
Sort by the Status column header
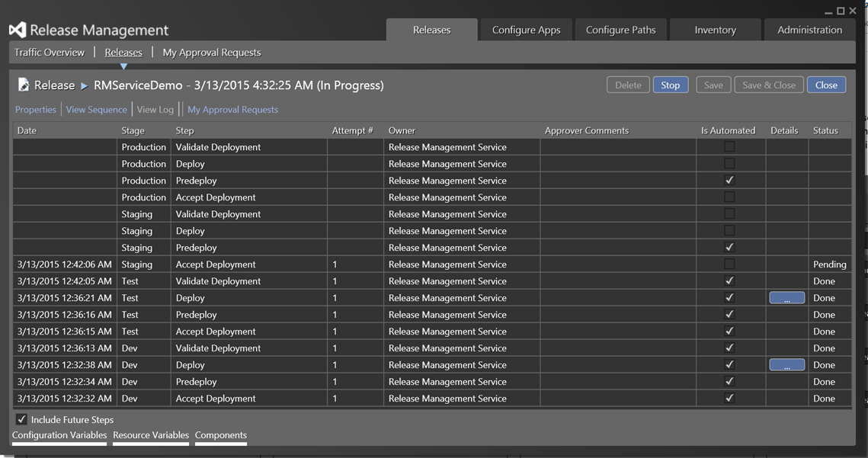825,131
